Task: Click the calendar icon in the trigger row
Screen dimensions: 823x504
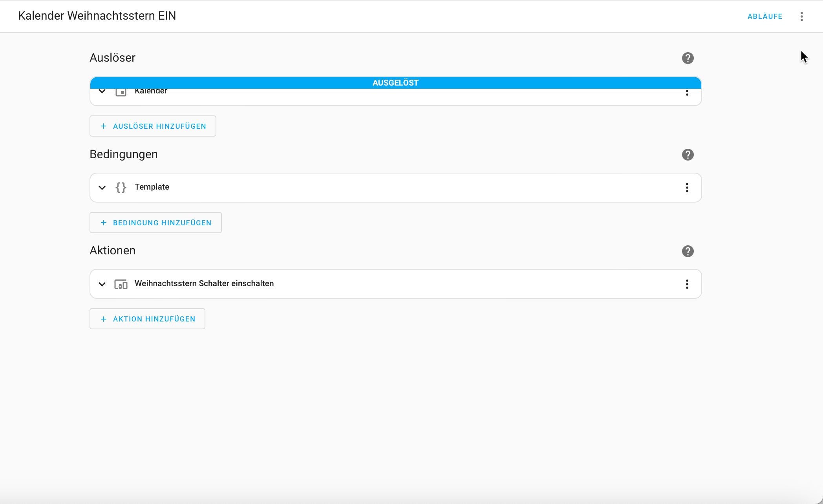Action: [x=121, y=93]
